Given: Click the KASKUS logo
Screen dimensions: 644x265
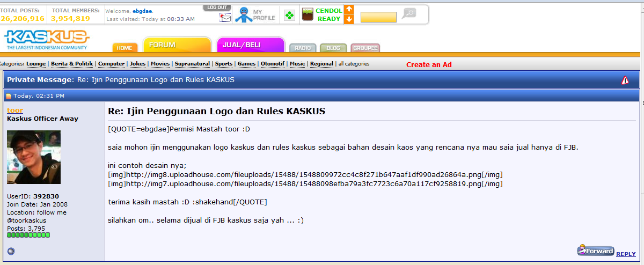Looking at the screenshot, I should pyautogui.click(x=47, y=39).
